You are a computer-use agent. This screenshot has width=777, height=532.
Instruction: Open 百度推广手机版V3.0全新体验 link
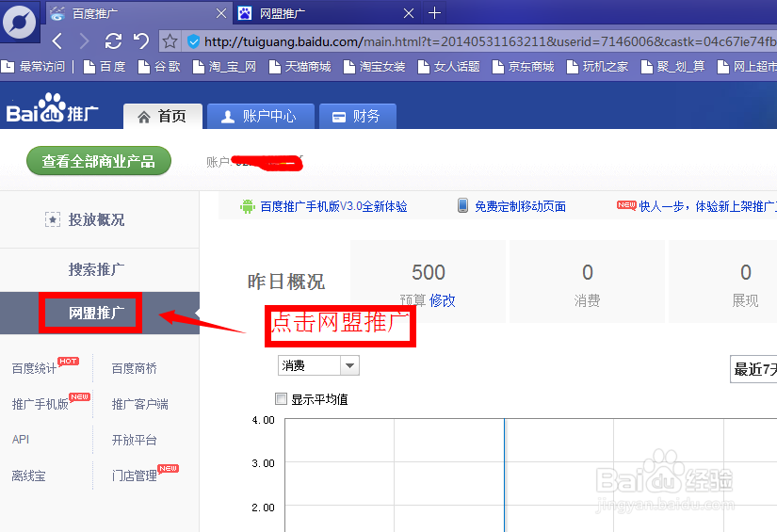[x=333, y=206]
